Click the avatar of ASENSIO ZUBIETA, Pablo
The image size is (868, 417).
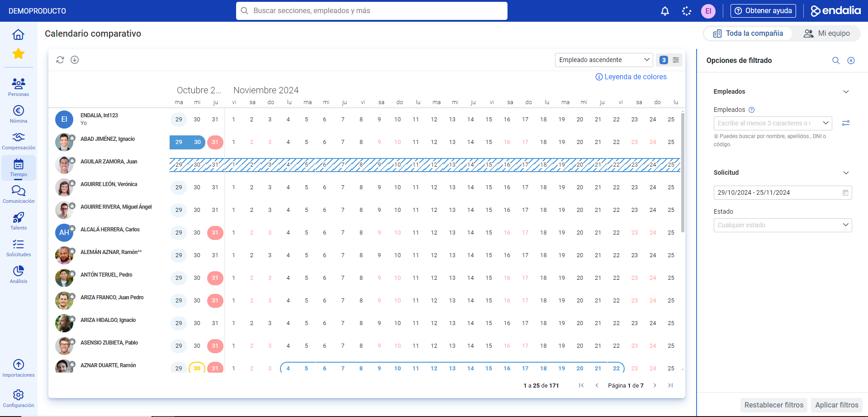[x=64, y=346]
